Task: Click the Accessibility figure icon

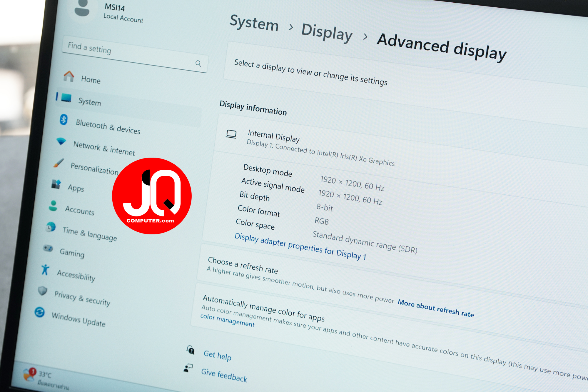Action: [45, 269]
